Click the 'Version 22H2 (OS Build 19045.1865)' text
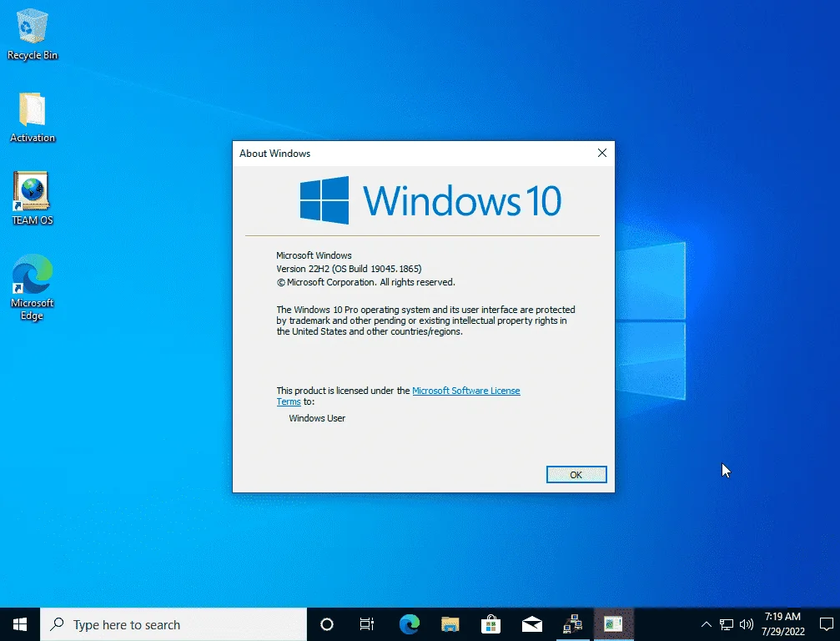Viewport: 840px width, 641px height. pos(349,269)
